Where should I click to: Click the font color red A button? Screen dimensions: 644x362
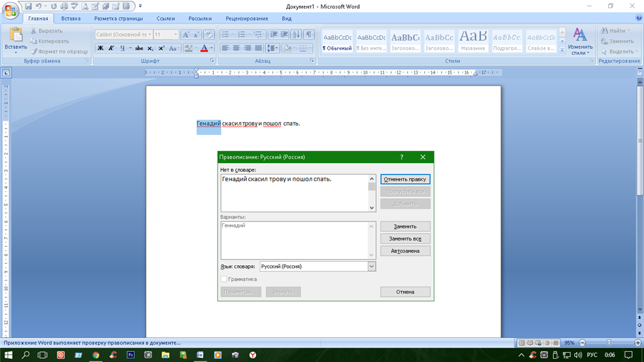click(x=204, y=48)
